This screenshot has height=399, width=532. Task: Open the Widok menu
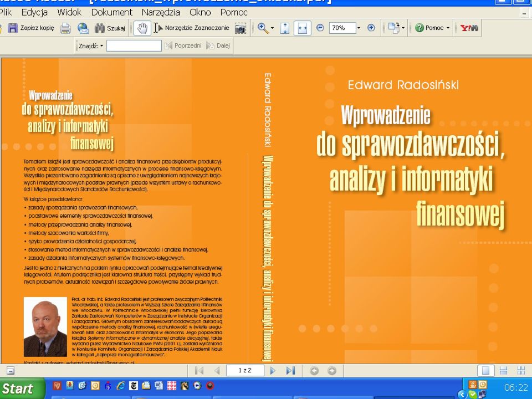click(x=69, y=12)
